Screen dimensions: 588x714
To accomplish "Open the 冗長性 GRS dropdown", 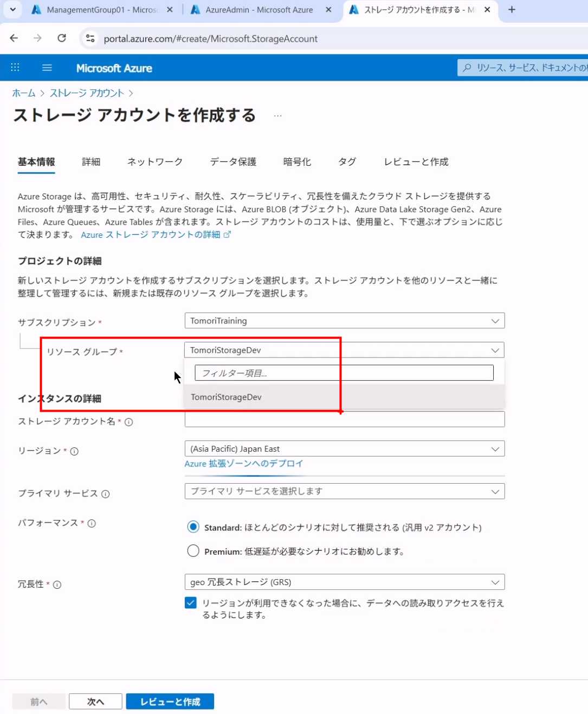I will tap(344, 582).
